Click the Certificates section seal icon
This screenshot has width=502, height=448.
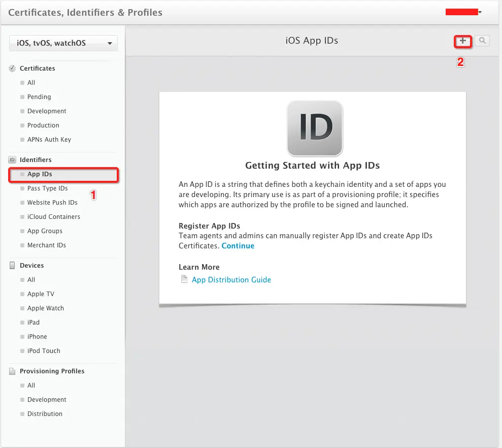[12, 68]
